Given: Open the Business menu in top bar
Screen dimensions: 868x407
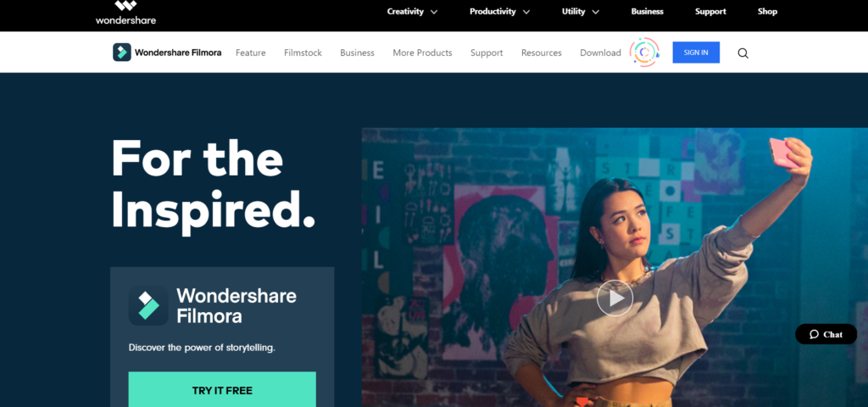Looking at the screenshot, I should [x=647, y=12].
